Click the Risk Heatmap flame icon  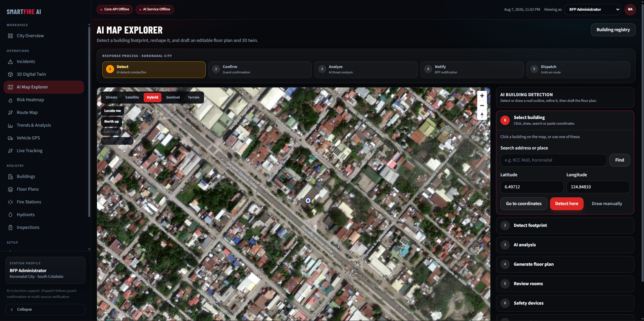click(x=10, y=100)
